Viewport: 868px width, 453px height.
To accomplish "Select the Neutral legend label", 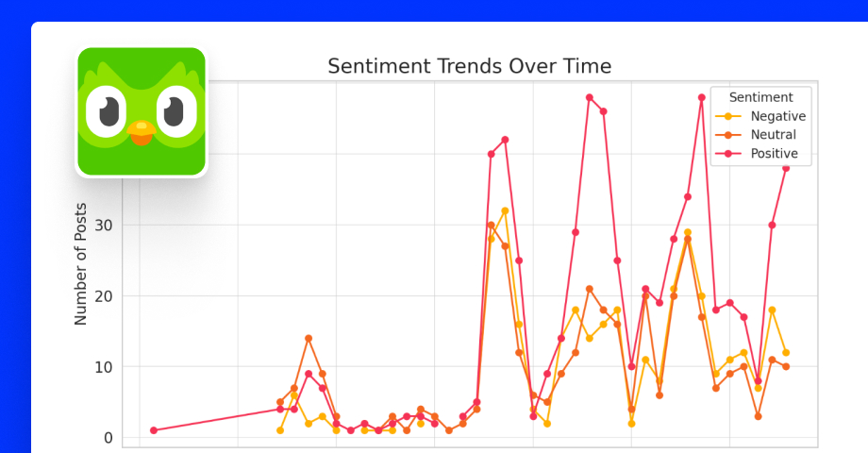I will (x=773, y=135).
